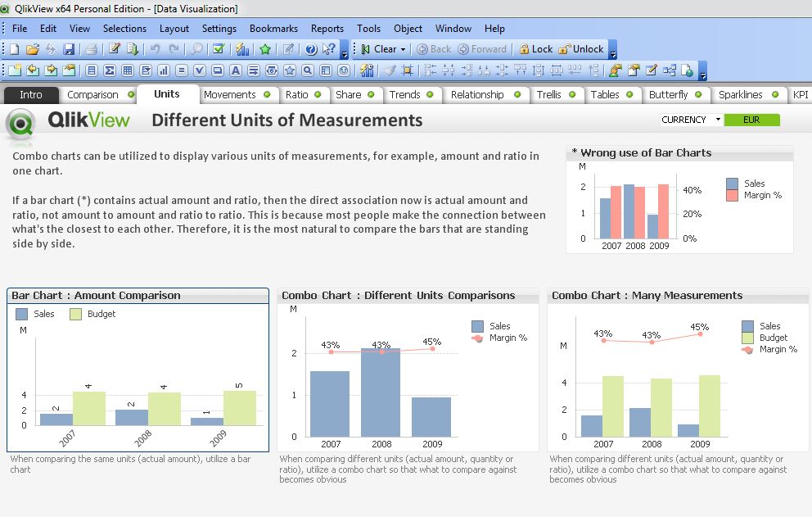Launch the Quick Chart wizard icon

point(242,49)
